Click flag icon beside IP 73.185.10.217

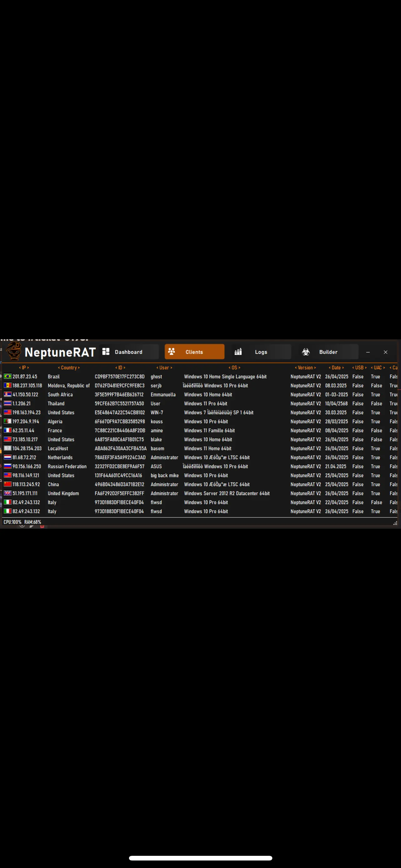[7, 439]
